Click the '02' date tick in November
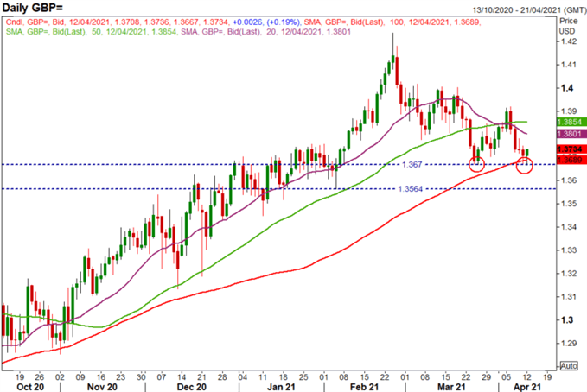Viewport: 587px width, 392px height. [60, 377]
